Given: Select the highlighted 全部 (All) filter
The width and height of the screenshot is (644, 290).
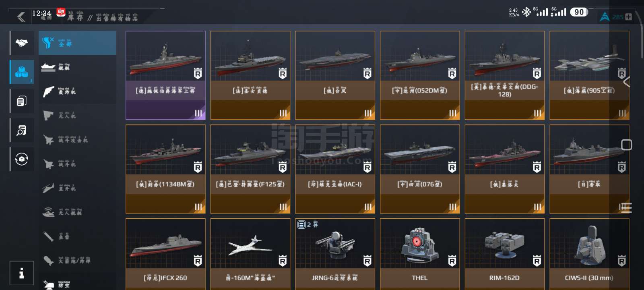Looking at the screenshot, I should point(77,43).
